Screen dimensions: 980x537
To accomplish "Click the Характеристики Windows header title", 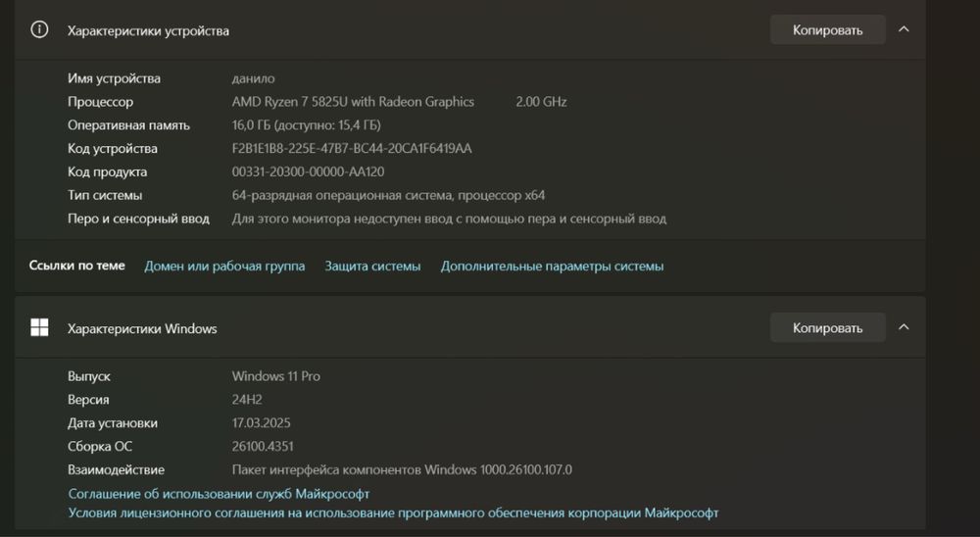I will click(x=142, y=329).
